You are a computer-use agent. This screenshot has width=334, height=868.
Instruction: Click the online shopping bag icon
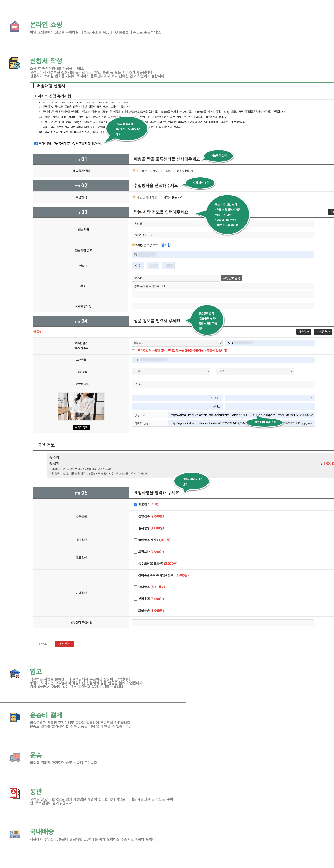pyautogui.click(x=15, y=27)
